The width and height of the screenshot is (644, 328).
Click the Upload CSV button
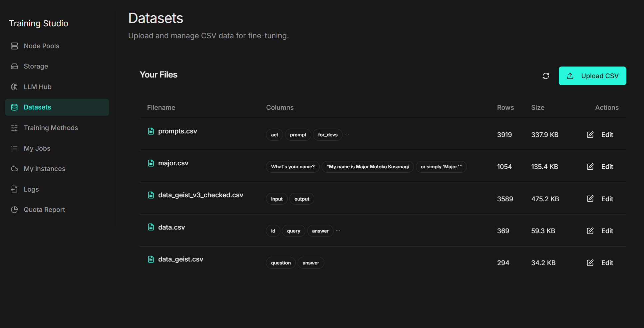pos(592,76)
